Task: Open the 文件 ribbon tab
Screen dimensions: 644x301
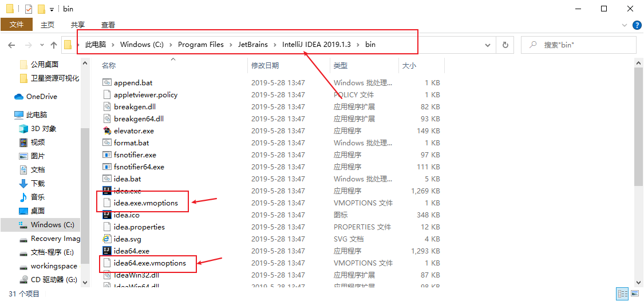Action: point(17,25)
